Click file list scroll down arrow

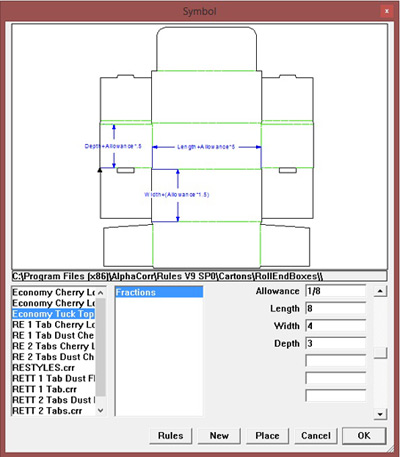[101, 410]
